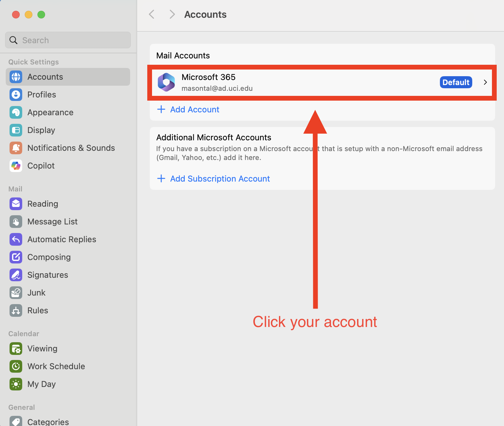Select Signatures in the Mail section
Viewport: 504px width, 426px height.
pos(68,275)
